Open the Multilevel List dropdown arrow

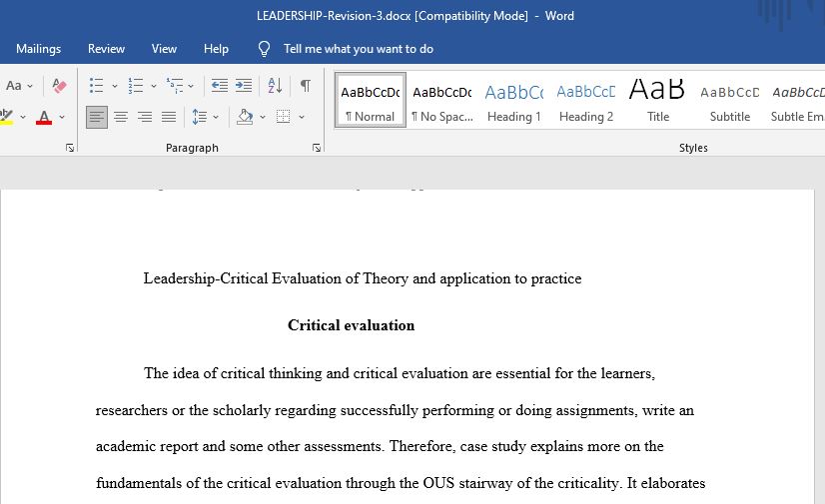pos(191,86)
